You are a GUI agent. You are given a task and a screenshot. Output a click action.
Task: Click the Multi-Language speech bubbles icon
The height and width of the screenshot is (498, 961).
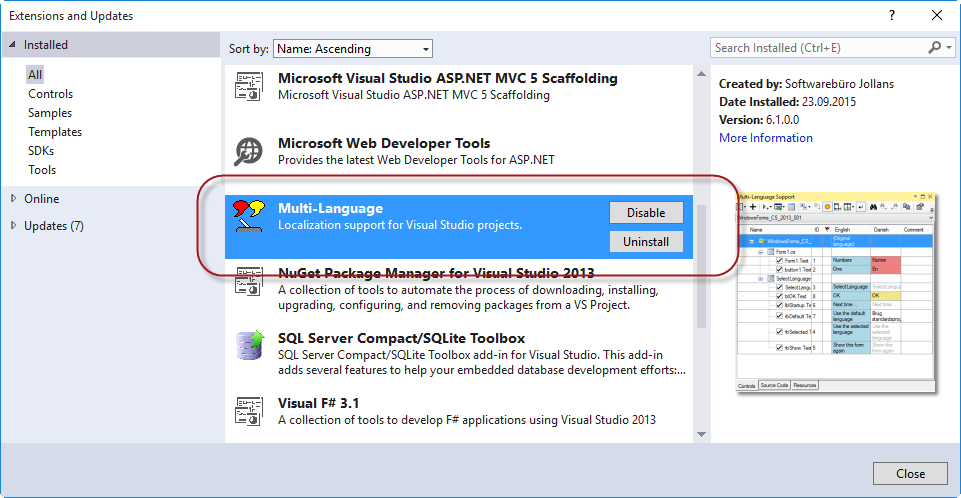coord(248,212)
